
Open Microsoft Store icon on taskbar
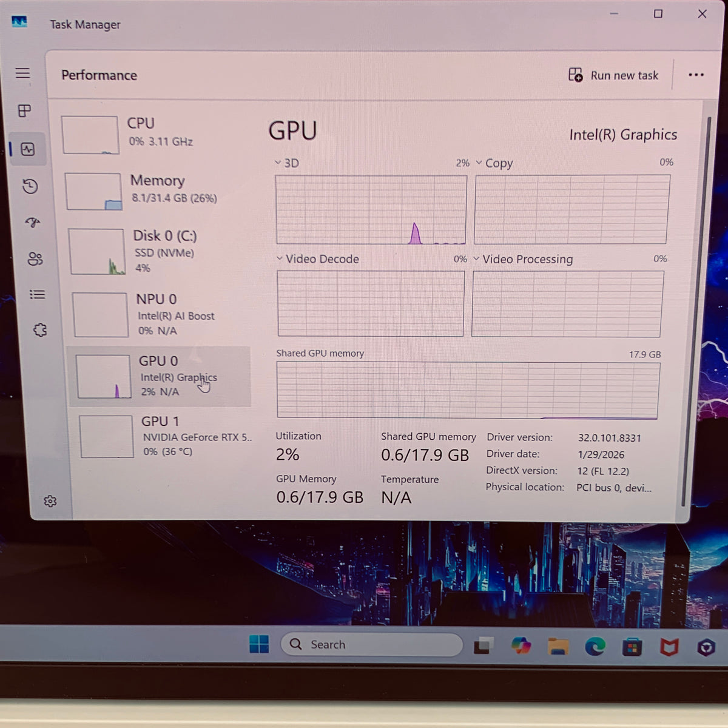(x=632, y=647)
